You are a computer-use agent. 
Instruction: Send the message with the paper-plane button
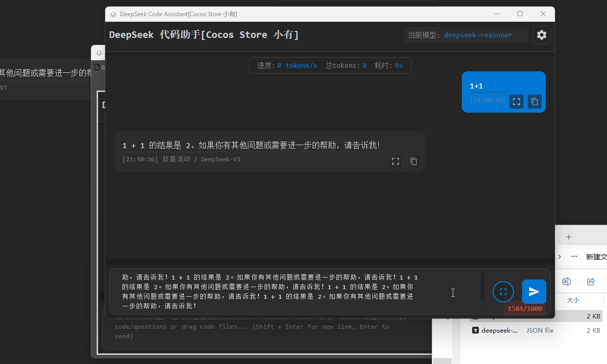coord(534,292)
